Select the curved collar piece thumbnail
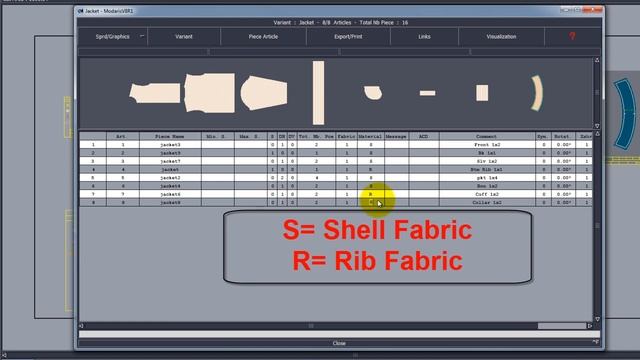640x360 pixels. (x=537, y=93)
